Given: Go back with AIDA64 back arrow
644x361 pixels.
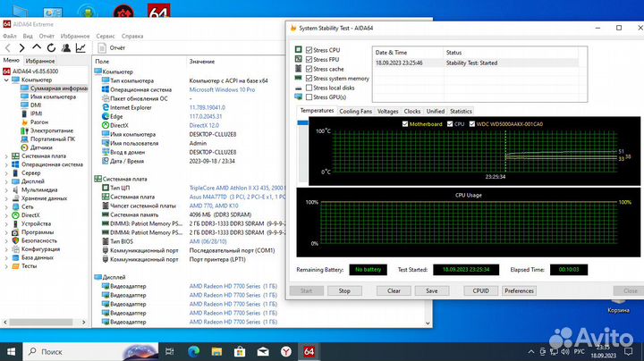Looking at the screenshot, I should pos(8,48).
